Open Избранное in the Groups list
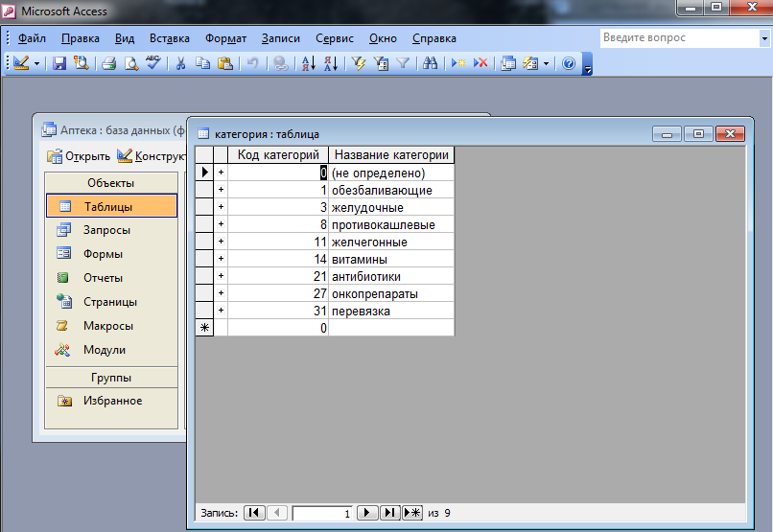Image resolution: width=773 pixels, height=532 pixels. click(x=111, y=401)
